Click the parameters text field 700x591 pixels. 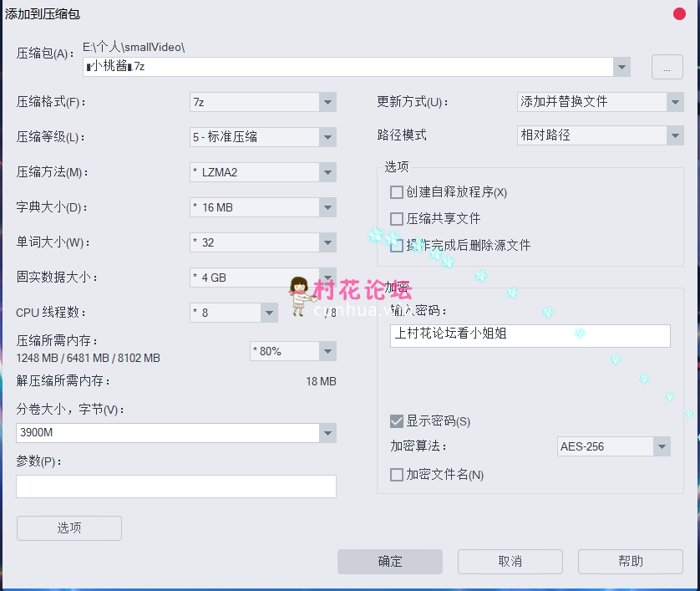coord(175,487)
